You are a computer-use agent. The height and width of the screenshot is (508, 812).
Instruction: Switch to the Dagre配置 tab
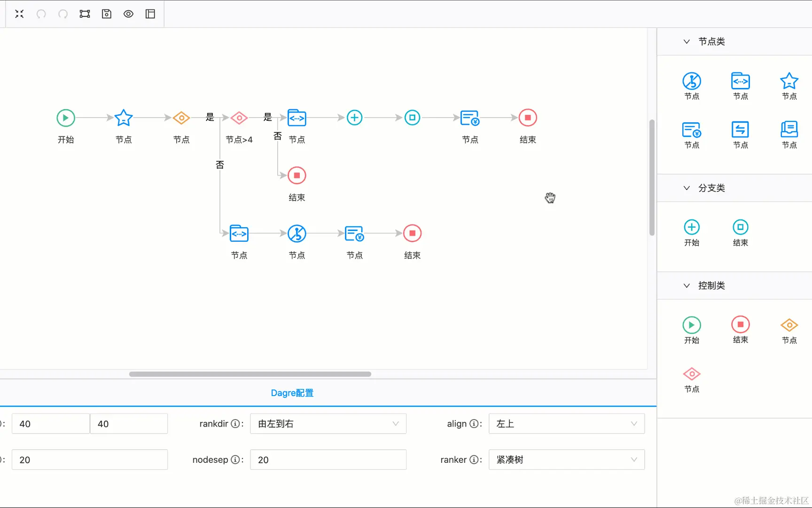(292, 393)
